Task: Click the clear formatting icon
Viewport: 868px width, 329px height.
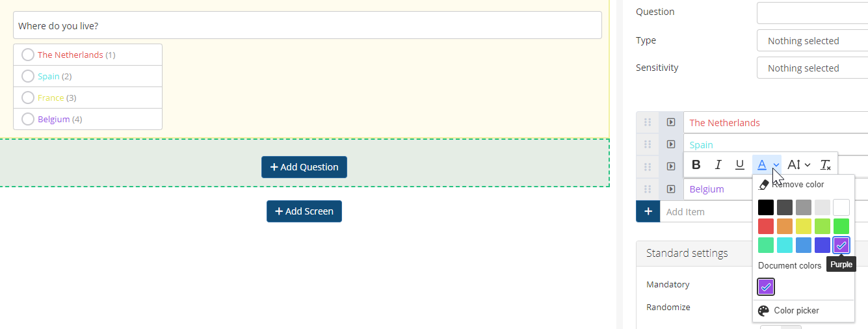Action: tap(825, 165)
